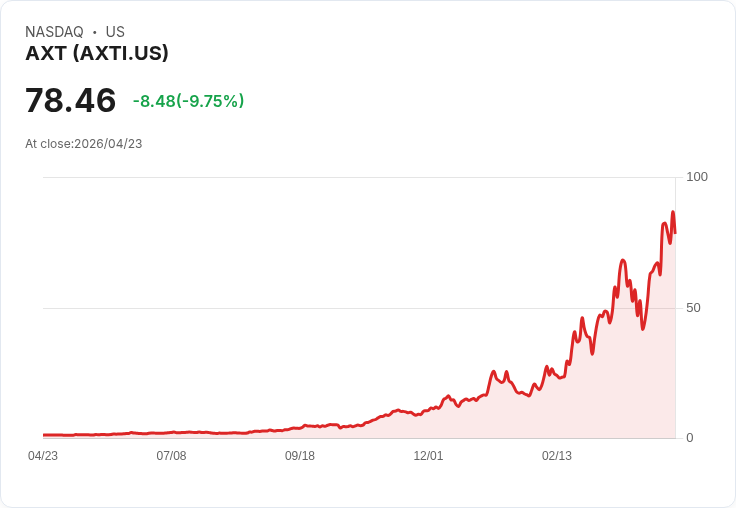Click the 04/23 date on the x-axis
Image resolution: width=736 pixels, height=508 pixels.
43,456
